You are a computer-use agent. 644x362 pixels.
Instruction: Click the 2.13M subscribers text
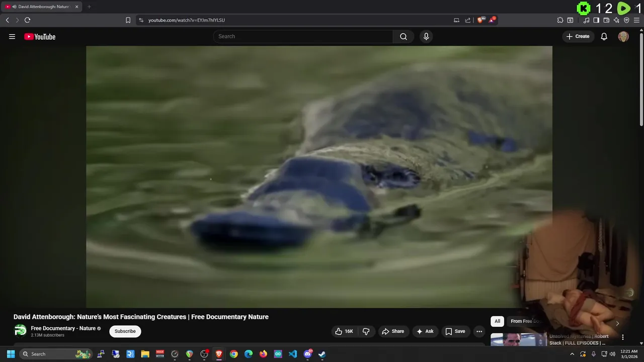tap(47, 335)
